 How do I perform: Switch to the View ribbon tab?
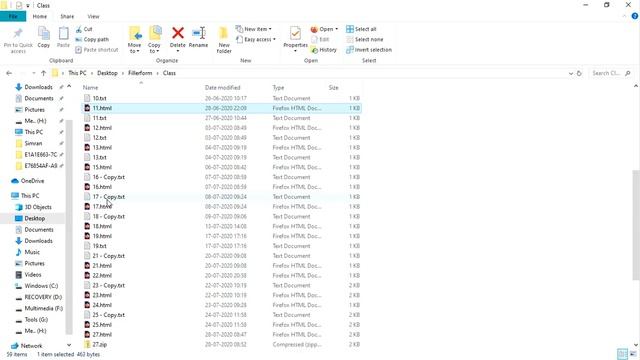point(93,16)
